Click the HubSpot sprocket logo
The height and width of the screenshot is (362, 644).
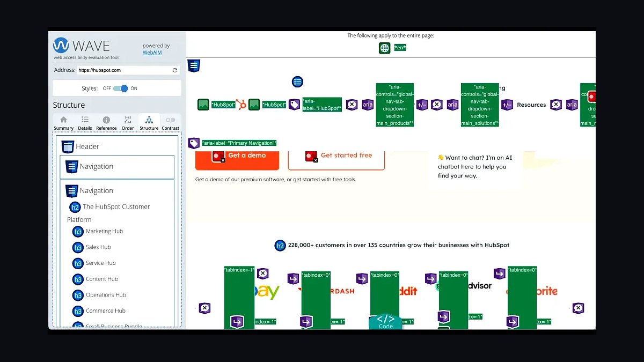tap(241, 105)
